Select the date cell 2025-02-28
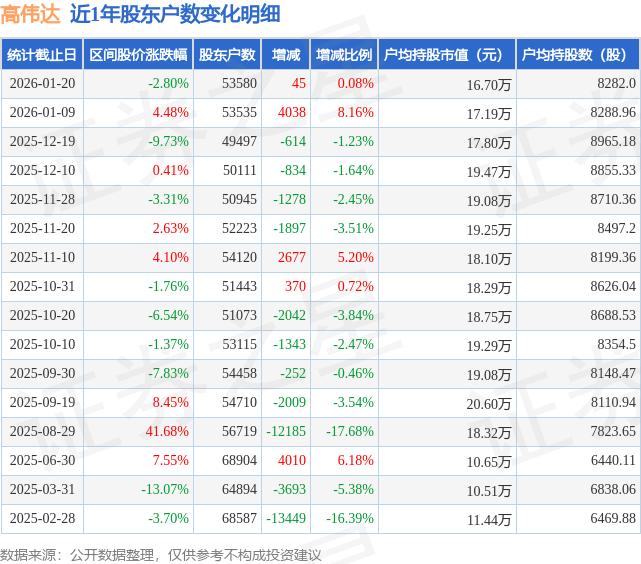The image size is (641, 564). 43,519
